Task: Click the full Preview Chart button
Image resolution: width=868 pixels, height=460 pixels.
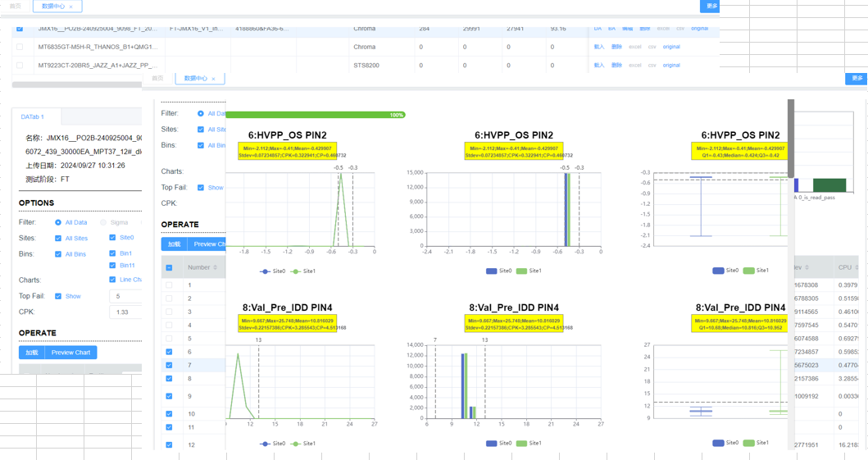Action: 71,353
